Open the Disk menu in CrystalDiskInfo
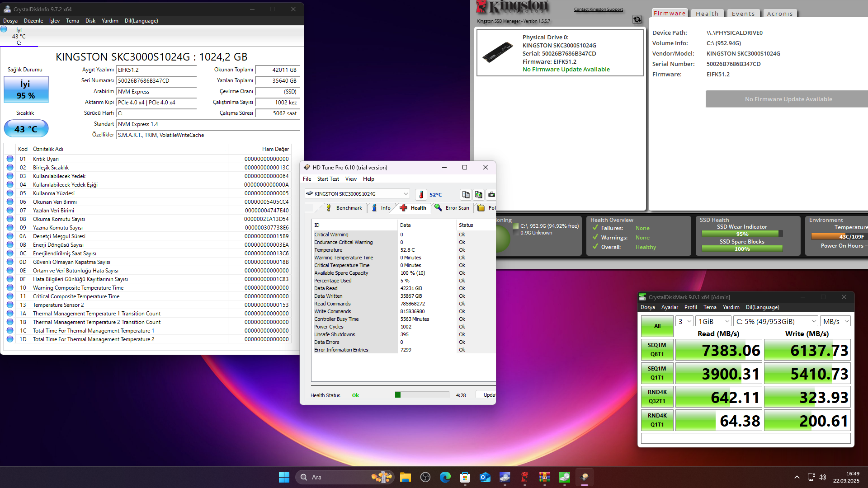868x488 pixels. (90, 21)
